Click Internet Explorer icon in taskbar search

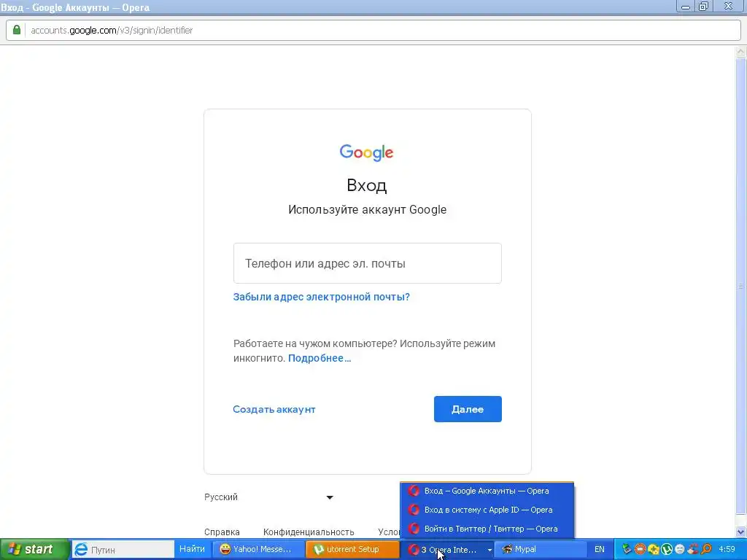[81, 550]
